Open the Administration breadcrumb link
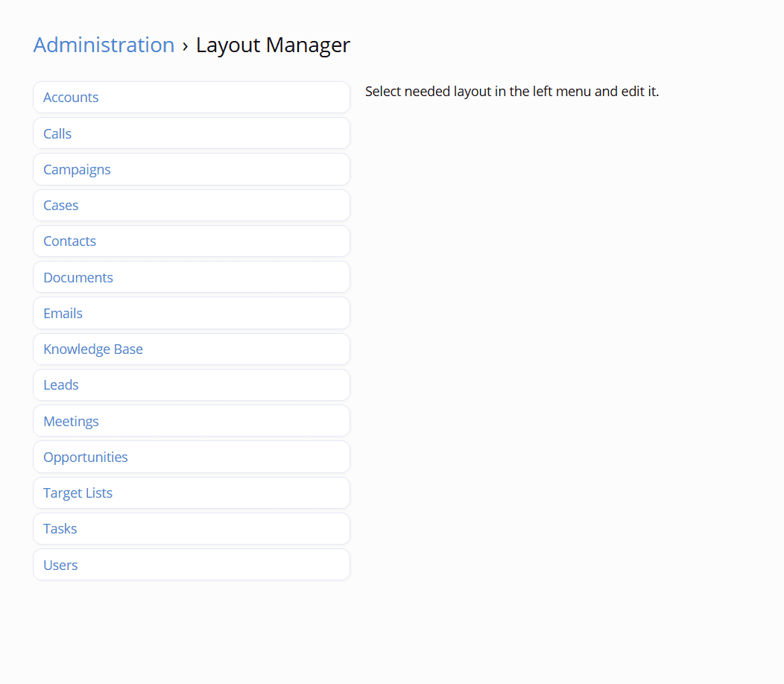784x684 pixels. click(104, 45)
